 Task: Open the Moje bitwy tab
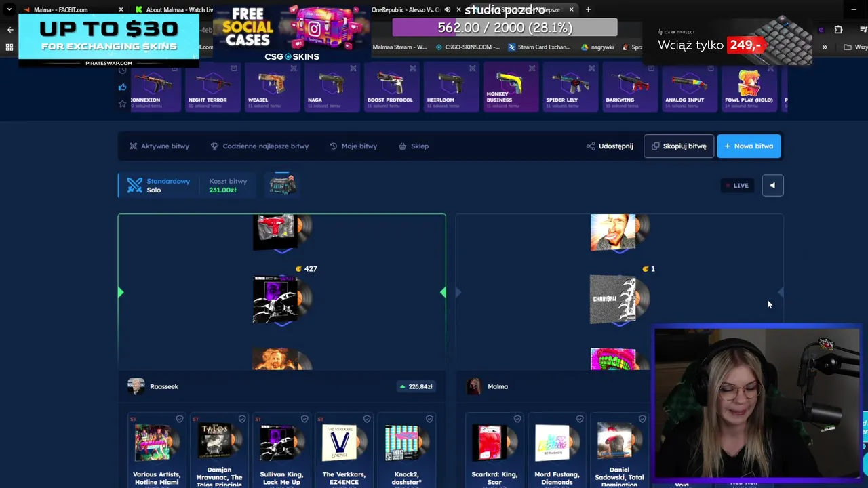tap(353, 146)
